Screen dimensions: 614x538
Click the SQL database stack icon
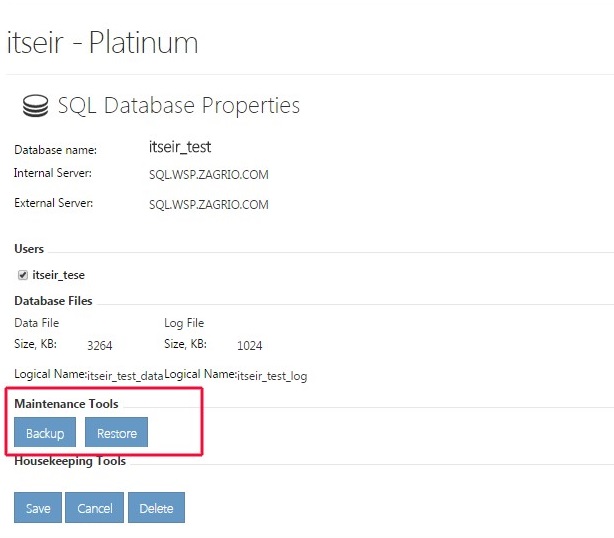[x=35, y=105]
